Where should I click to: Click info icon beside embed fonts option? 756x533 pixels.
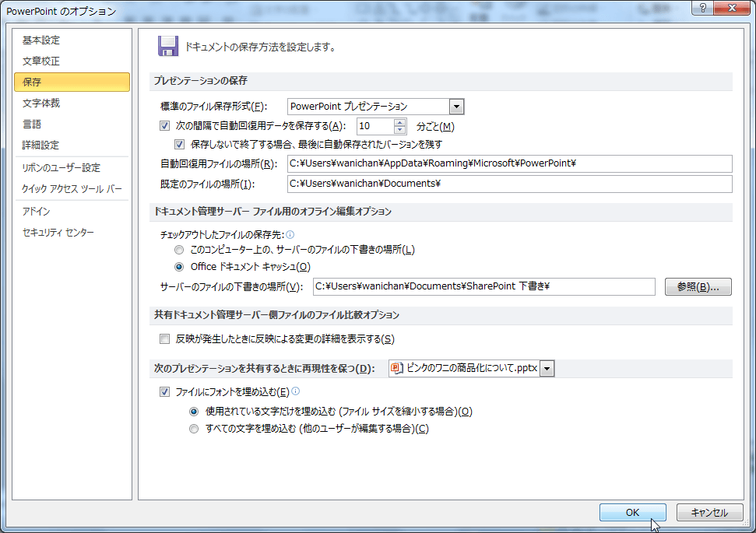pyautogui.click(x=296, y=391)
